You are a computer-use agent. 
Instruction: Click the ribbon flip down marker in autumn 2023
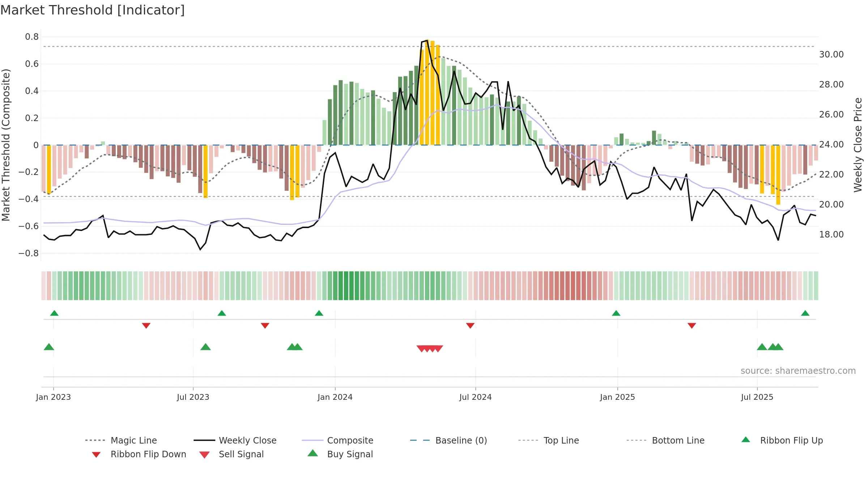click(265, 326)
